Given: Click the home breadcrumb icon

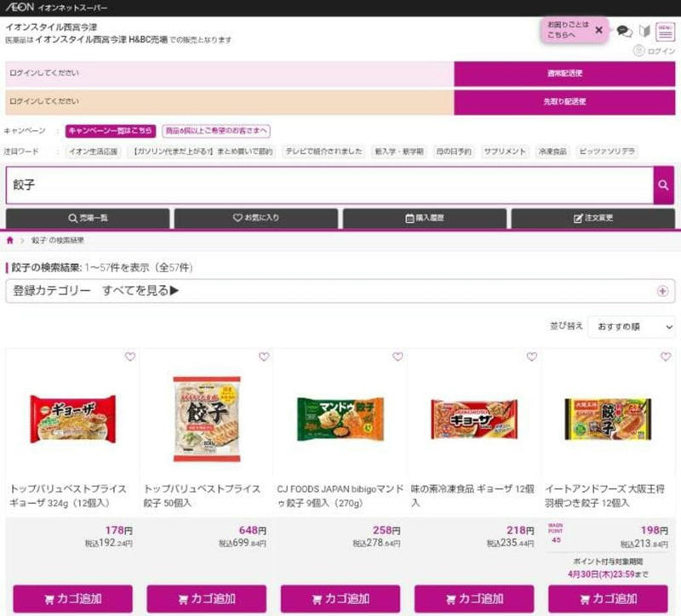Looking at the screenshot, I should [x=10, y=241].
